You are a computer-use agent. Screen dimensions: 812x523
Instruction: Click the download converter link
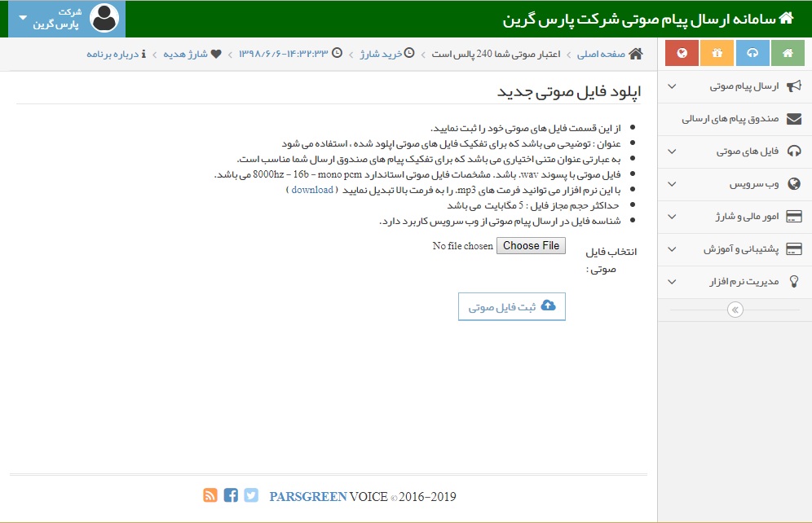click(x=312, y=190)
